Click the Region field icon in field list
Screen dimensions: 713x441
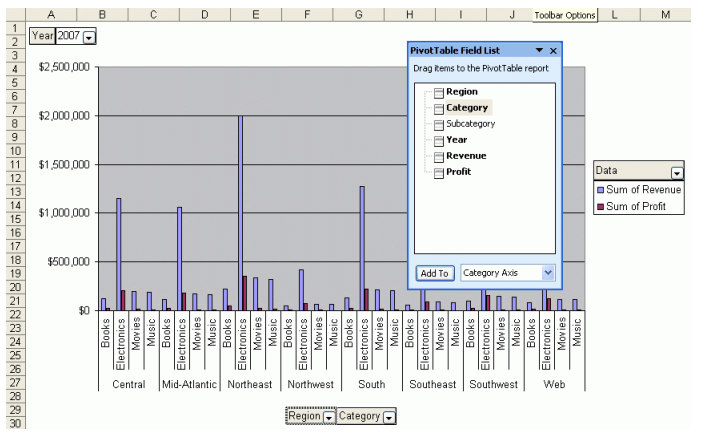tap(438, 92)
